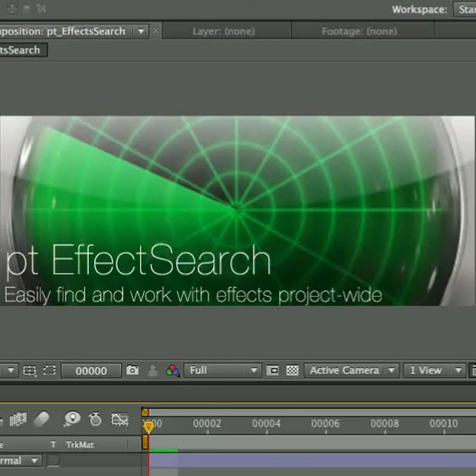Enable Frame Blending in the timeline
The image size is (476, 476).
pos(18,420)
